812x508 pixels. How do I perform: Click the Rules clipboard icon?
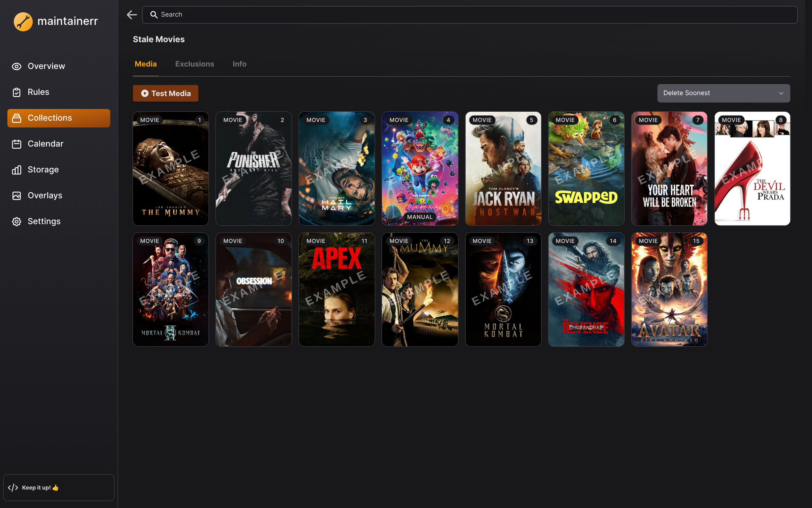click(16, 92)
